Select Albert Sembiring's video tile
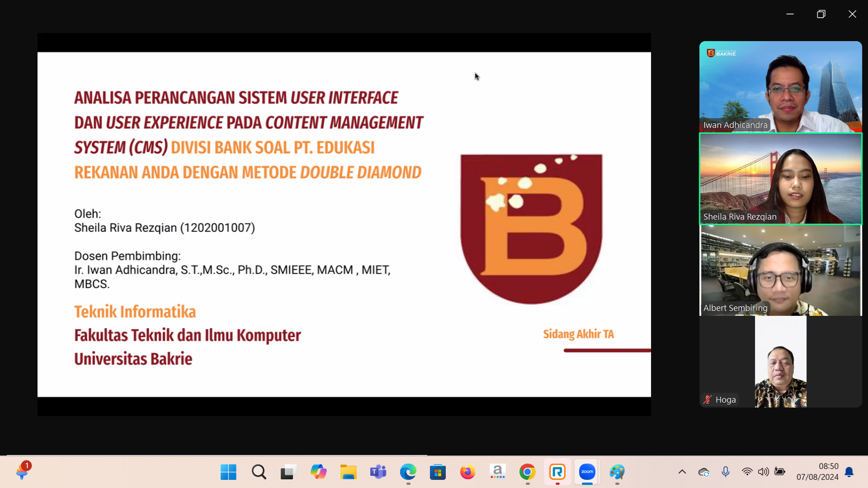Viewport: 868px width, 488px height. pos(781,270)
